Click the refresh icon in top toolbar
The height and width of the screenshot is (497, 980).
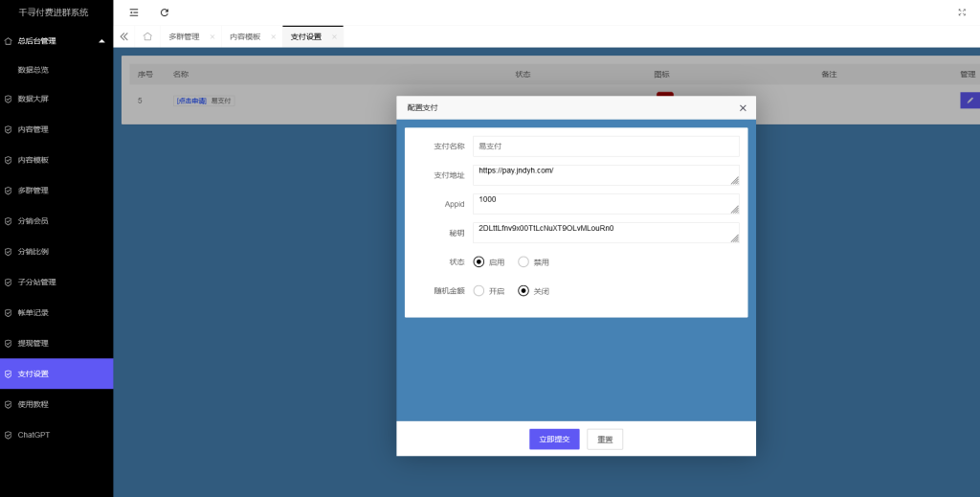pos(165,12)
